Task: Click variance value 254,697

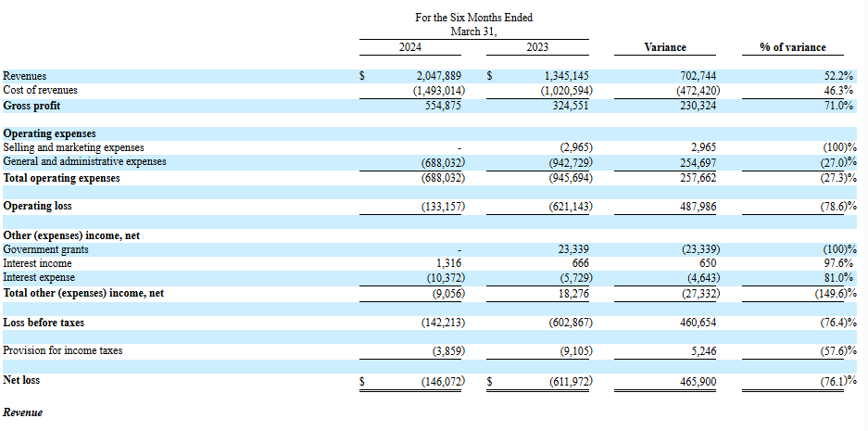Action: (x=698, y=162)
